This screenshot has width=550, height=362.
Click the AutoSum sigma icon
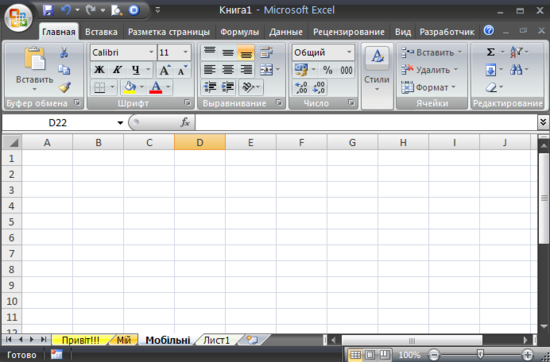pyautogui.click(x=491, y=52)
